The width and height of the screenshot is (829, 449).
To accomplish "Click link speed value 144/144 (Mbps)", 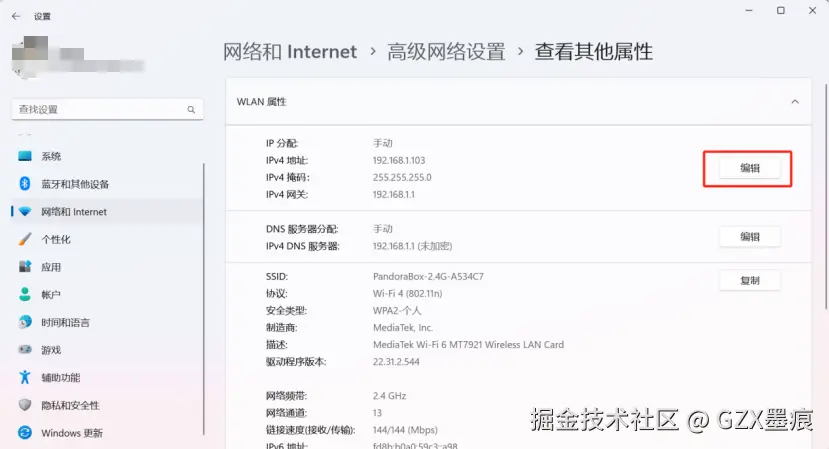I will point(405,430).
